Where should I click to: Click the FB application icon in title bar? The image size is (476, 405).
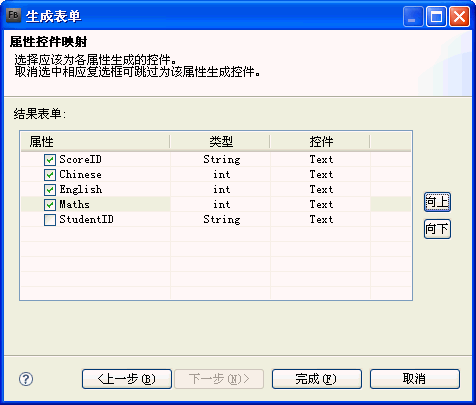14,15
